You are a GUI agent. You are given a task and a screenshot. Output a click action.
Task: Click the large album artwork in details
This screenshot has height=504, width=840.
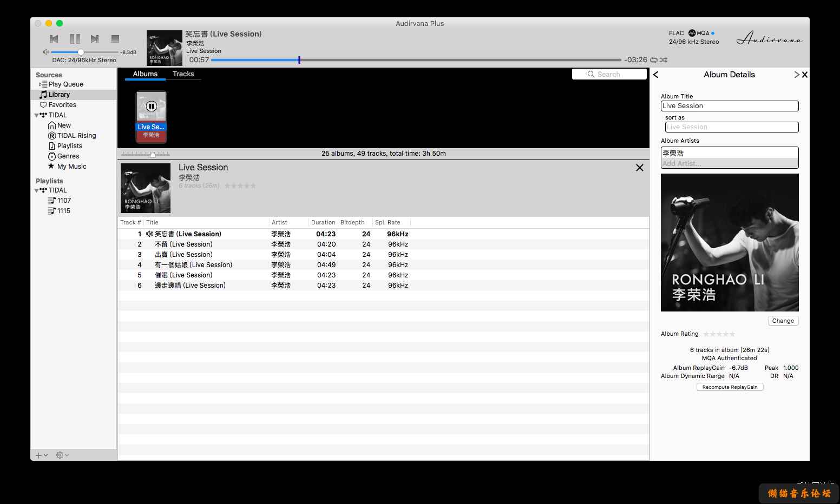tap(730, 242)
